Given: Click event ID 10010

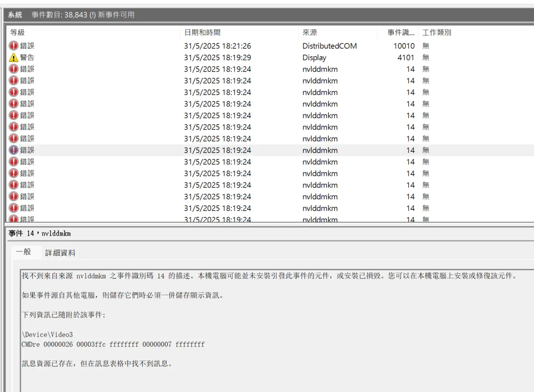Looking at the screenshot, I should 404,46.
